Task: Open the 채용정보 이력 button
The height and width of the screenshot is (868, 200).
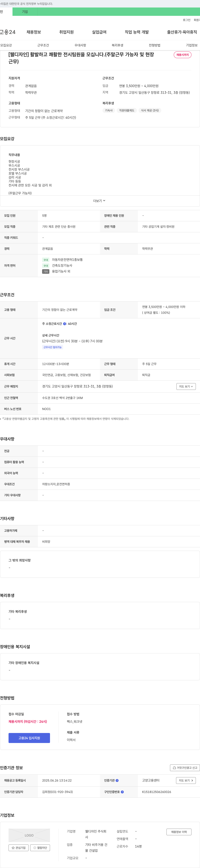Action: [x=179, y=832]
